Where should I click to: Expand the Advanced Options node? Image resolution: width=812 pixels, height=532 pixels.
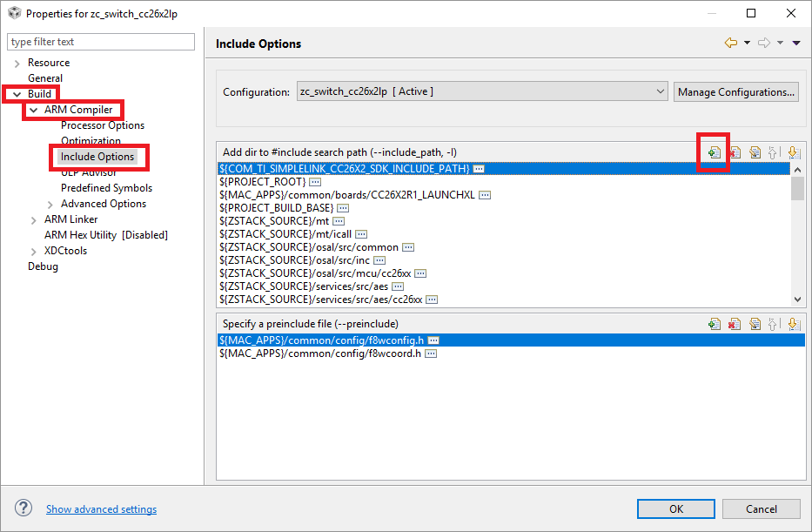pos(50,204)
